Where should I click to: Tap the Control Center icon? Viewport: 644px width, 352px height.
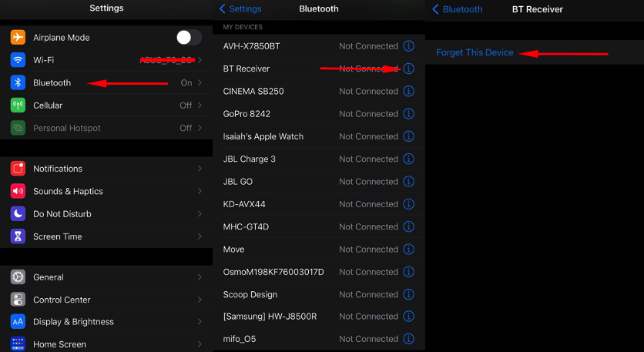coord(18,300)
